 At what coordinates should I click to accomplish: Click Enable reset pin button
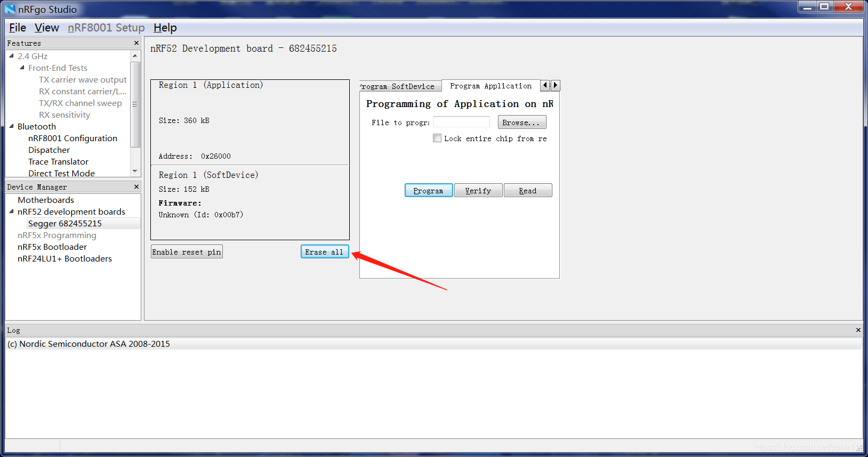pyautogui.click(x=187, y=252)
